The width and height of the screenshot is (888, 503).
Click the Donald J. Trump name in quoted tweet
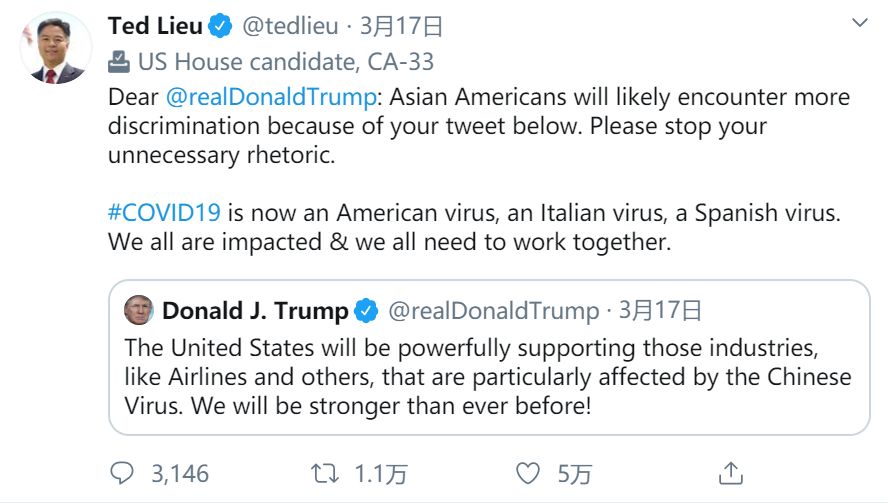coord(255,311)
